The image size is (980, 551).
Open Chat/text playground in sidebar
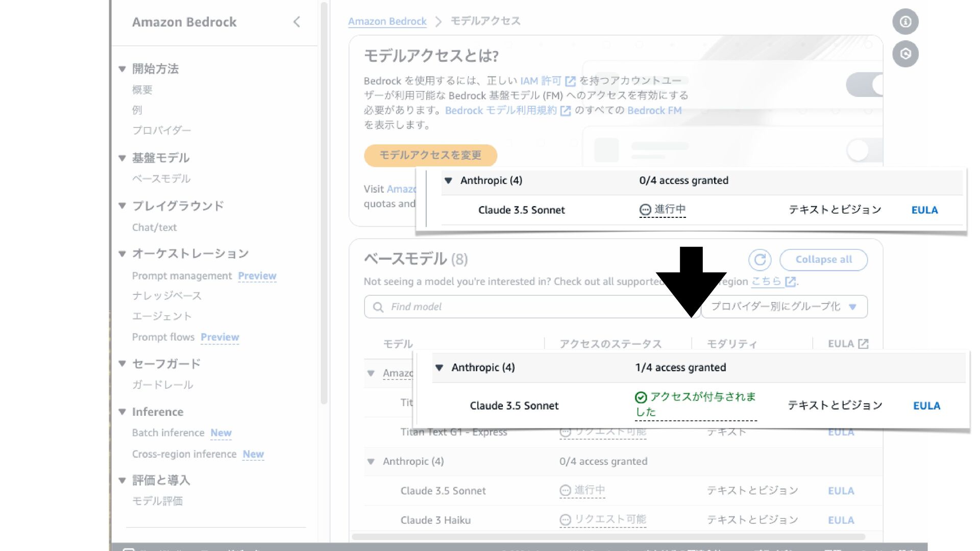click(x=154, y=228)
